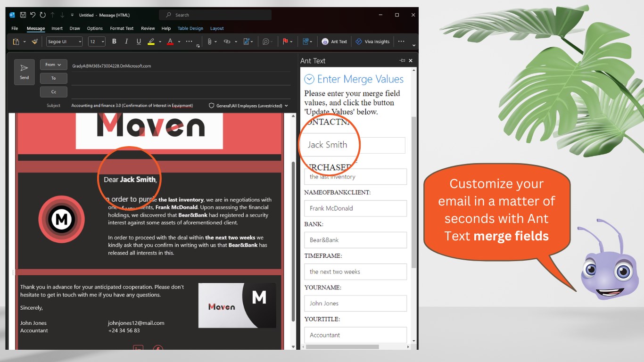Expand the ribbon display options chevron
The height and width of the screenshot is (362, 644).
tap(414, 46)
